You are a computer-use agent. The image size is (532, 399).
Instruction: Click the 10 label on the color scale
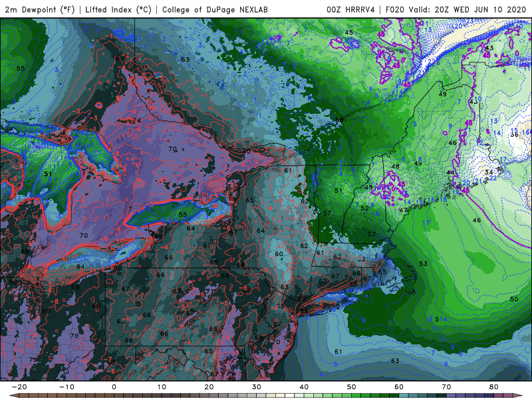162,387
